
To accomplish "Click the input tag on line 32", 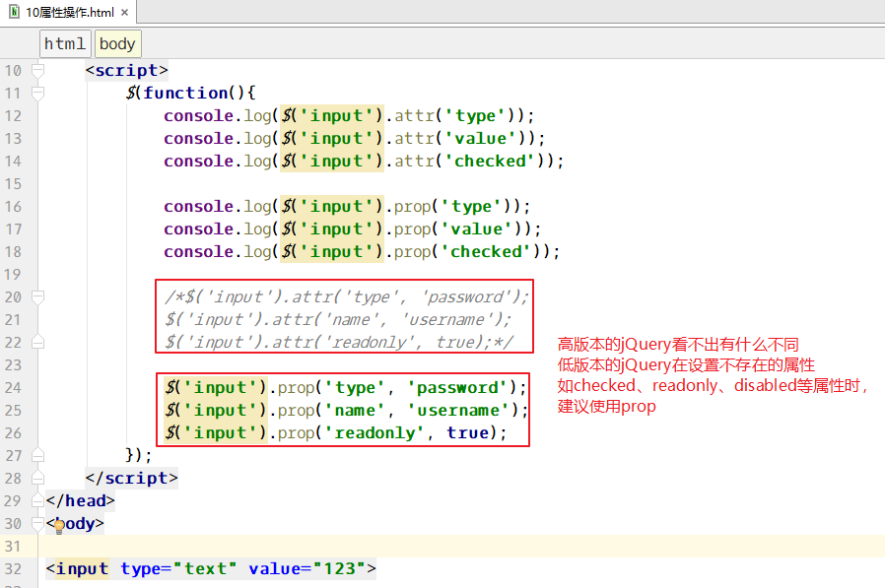I will 211,569.
